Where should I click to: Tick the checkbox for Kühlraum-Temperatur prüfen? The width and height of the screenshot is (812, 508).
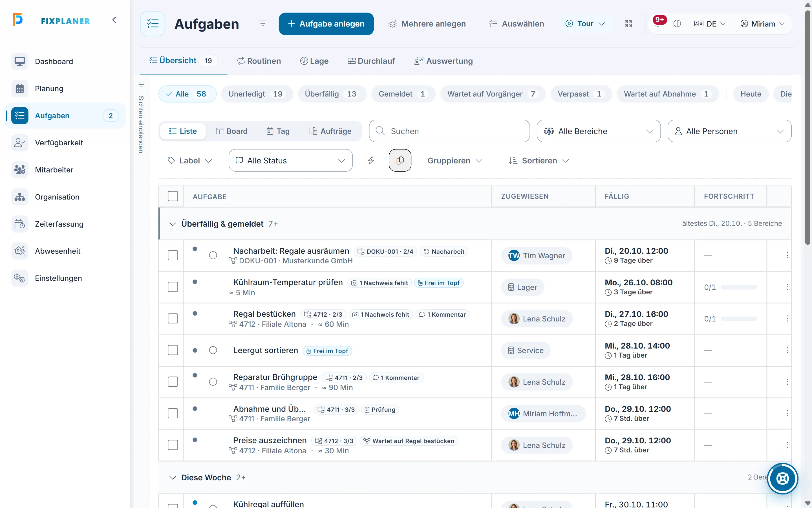173,287
